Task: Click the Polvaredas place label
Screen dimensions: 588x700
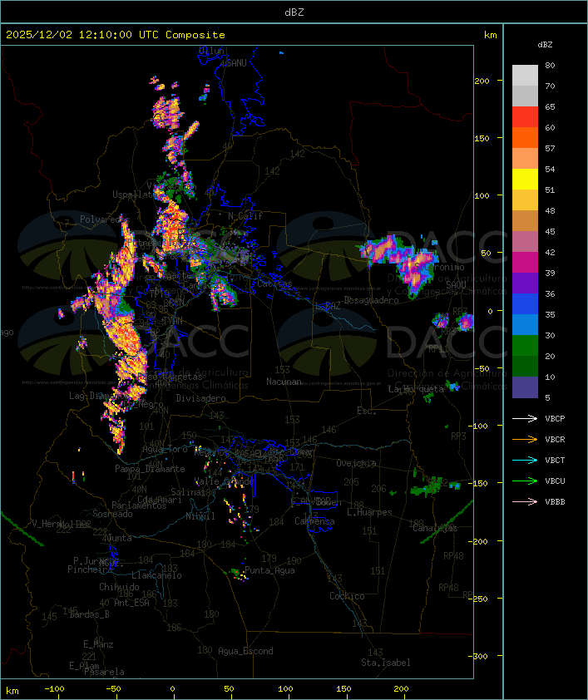Action: coord(105,219)
